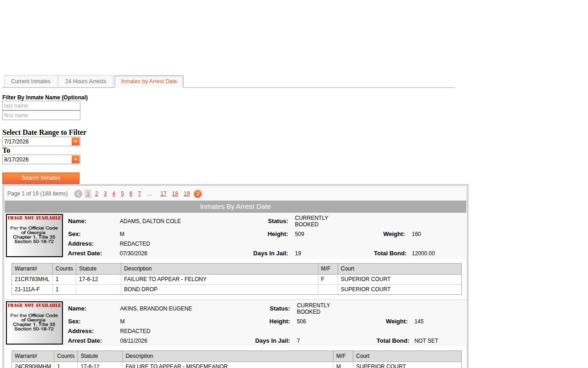
Task: Switch to 24 Hours Arrests tab
Action: (x=85, y=81)
